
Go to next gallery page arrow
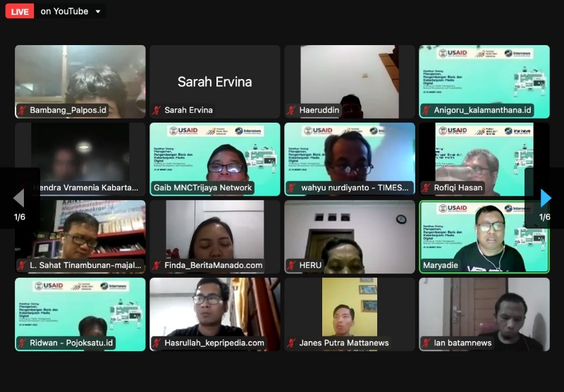click(545, 198)
